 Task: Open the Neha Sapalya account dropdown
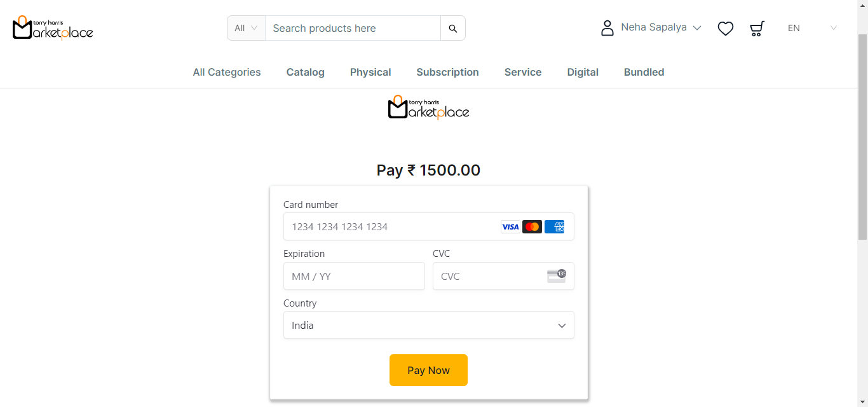(661, 28)
